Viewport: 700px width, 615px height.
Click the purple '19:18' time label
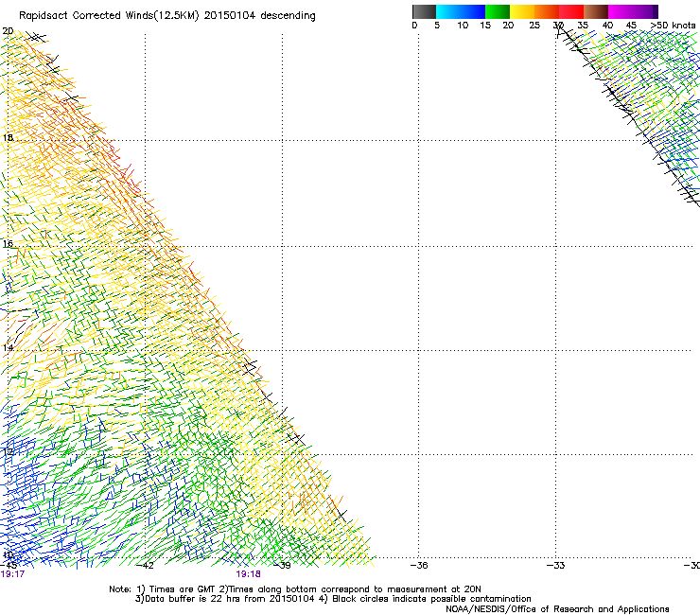(x=248, y=574)
